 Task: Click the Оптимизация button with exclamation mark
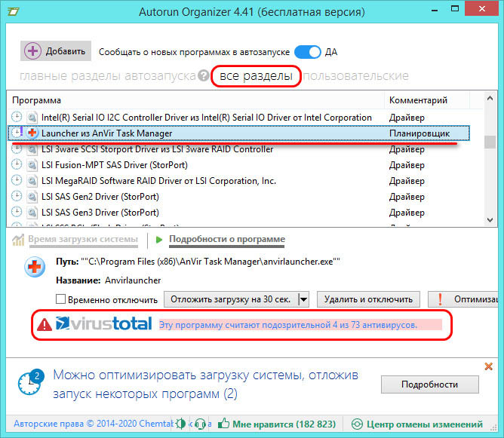point(463,299)
